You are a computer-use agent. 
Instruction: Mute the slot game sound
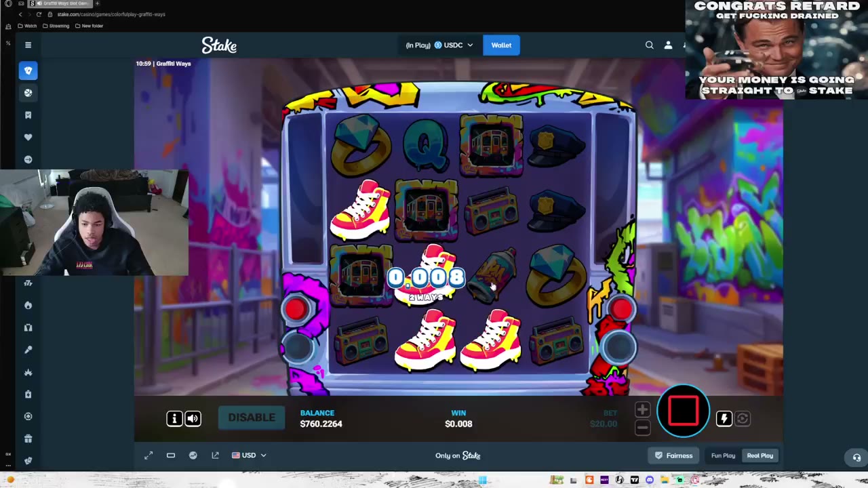[x=193, y=418]
